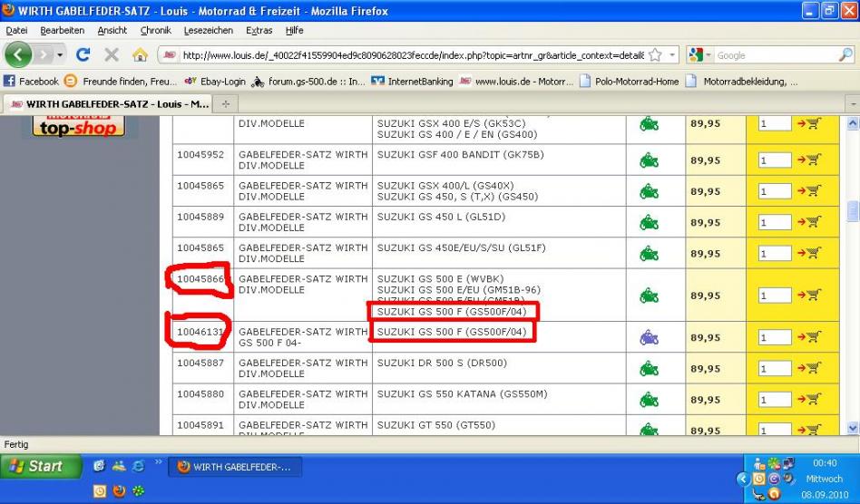Open the Google search engine selector
Screen dimensions: 860x504
699,54
